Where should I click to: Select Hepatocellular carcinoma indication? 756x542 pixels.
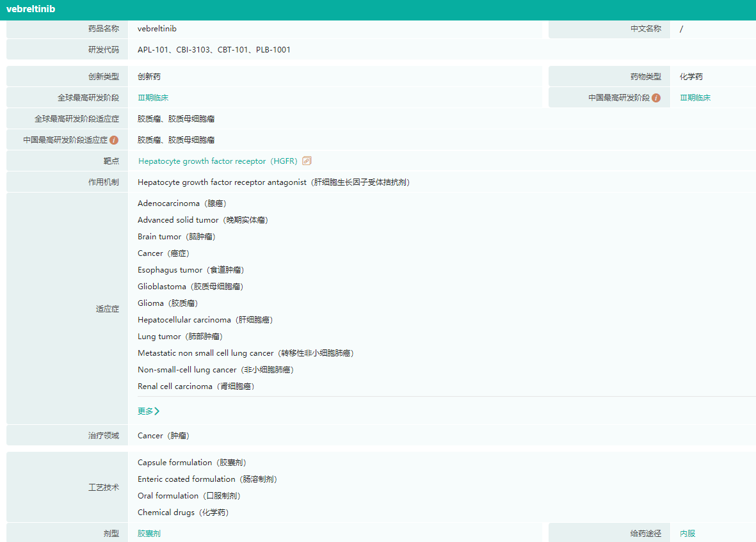point(205,320)
